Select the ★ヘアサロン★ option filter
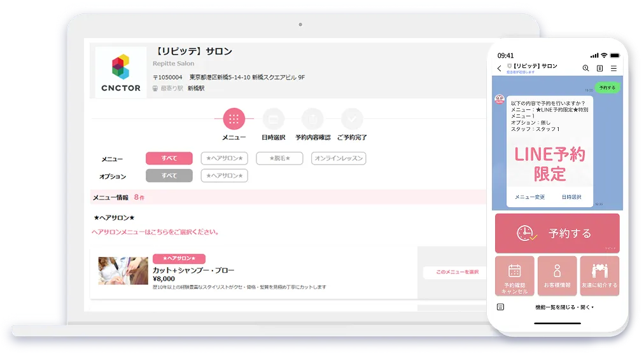 pos(224,175)
